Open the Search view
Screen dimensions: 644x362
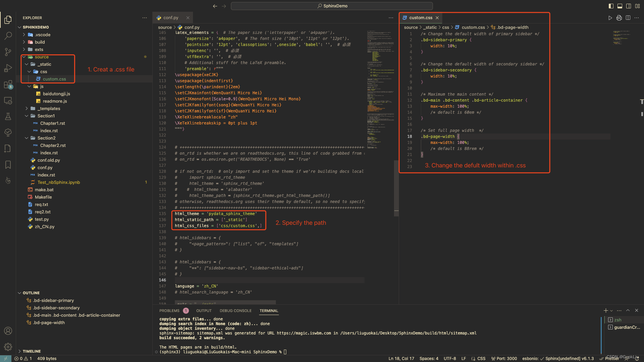pos(8,36)
